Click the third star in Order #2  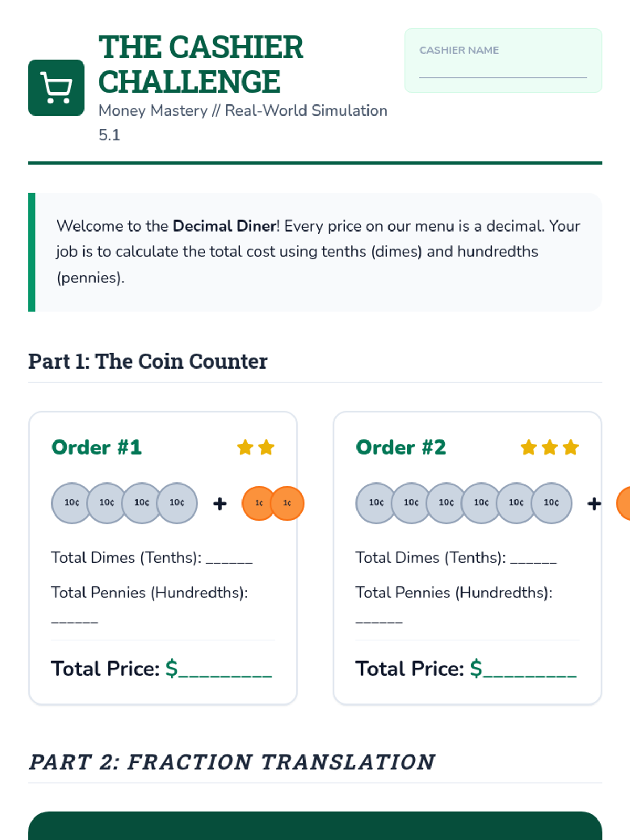(x=571, y=448)
